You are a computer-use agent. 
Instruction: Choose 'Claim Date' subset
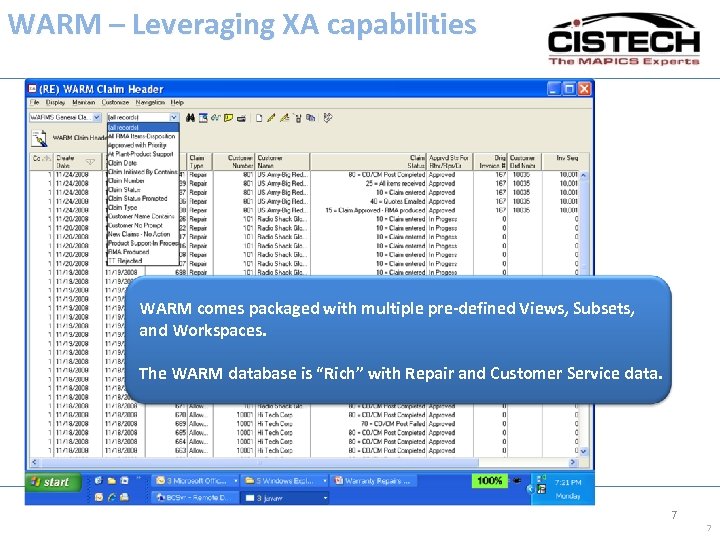pyautogui.click(x=143, y=163)
